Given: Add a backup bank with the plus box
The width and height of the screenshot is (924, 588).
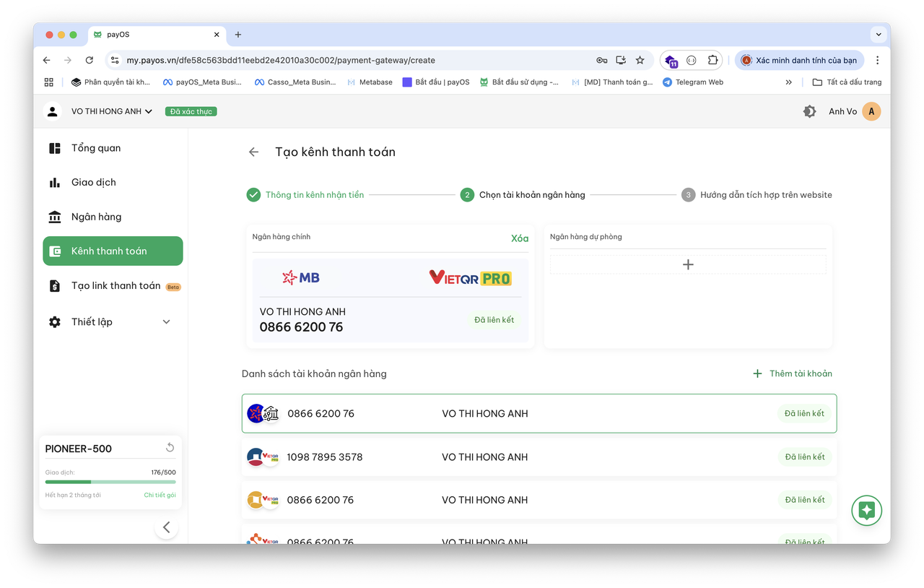Looking at the screenshot, I should click(x=688, y=264).
